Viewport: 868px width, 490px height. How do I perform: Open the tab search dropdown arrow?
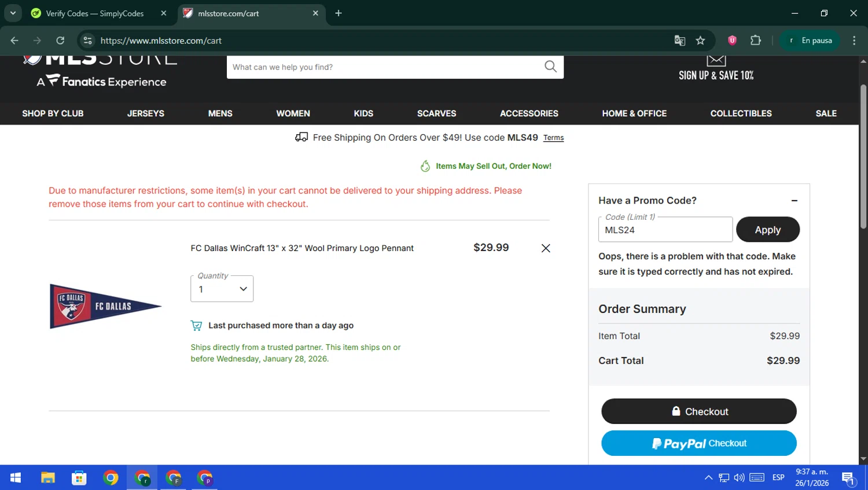(13, 13)
